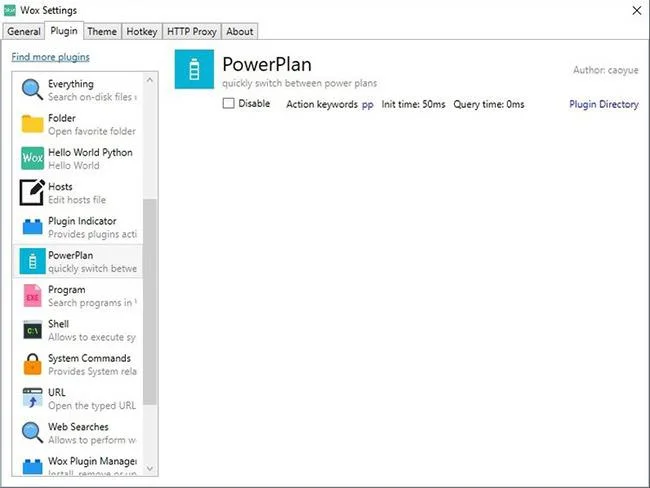The height and width of the screenshot is (488, 650).
Task: Click the Web Searches magnifier icon
Action: click(x=32, y=432)
